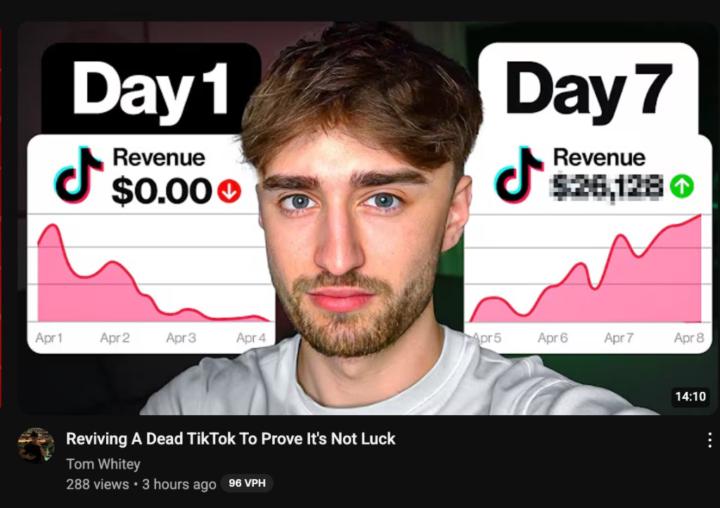Click the green up-arrow revenue icon

tap(682, 186)
